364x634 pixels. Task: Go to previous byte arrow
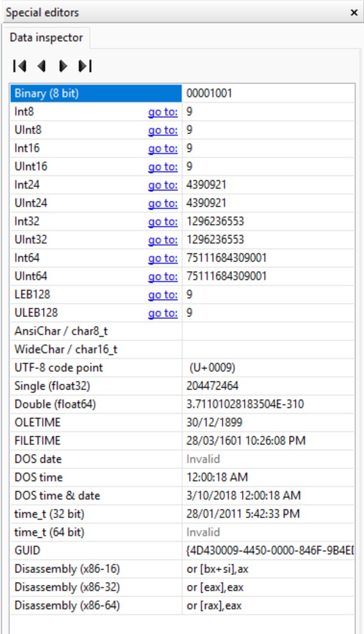coord(42,66)
